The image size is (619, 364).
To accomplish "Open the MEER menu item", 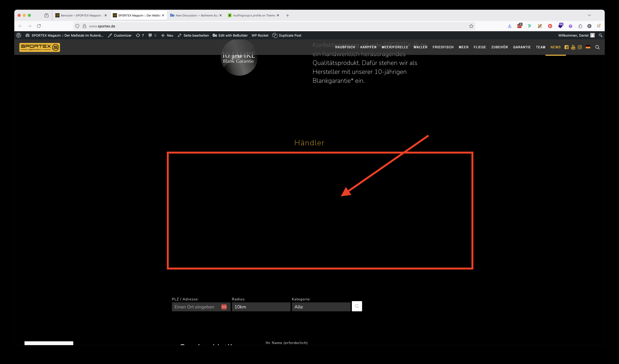I will (x=464, y=47).
